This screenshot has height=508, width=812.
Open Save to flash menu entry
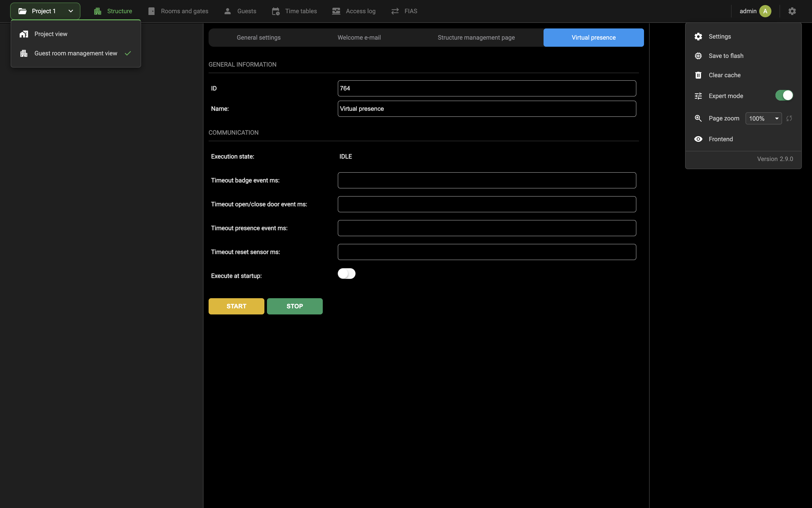pos(743,56)
